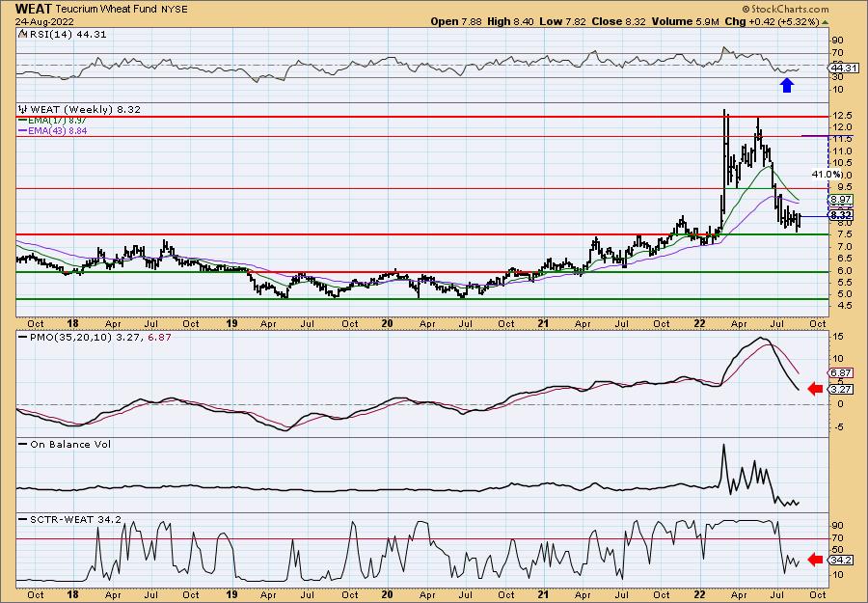Viewport: 868px width, 603px height.
Task: Click the RSI area-chart icon beside RSI(14)
Action: click(x=22, y=34)
